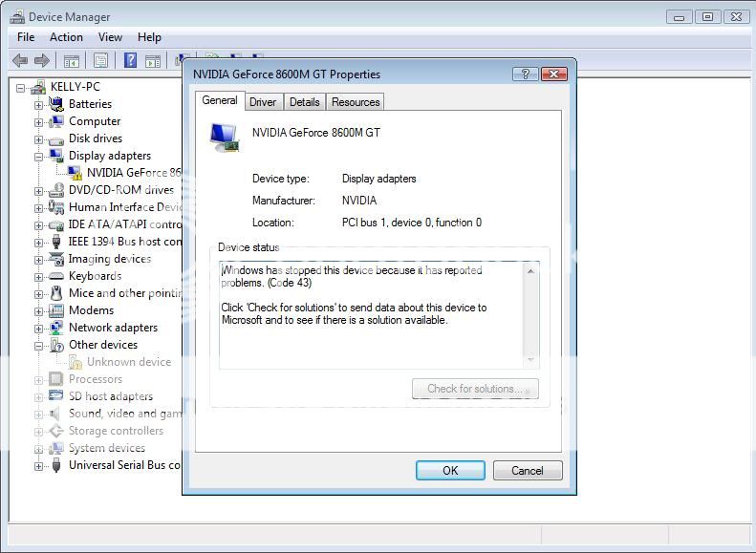Click the Forward arrow toolbar icon
756x553 pixels.
(x=42, y=61)
